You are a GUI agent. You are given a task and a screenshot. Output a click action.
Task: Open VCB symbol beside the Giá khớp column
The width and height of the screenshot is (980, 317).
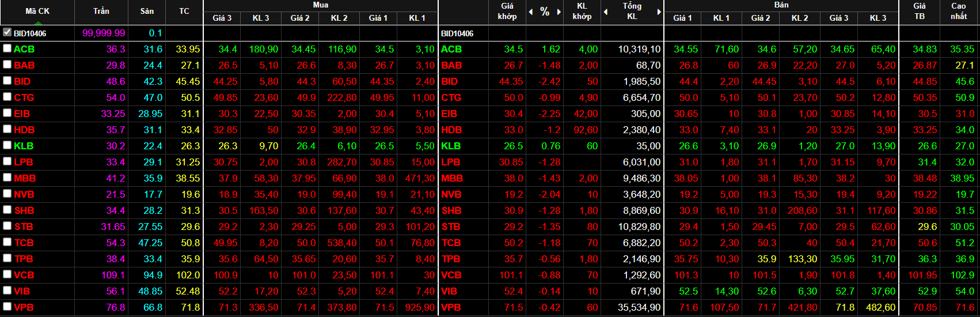tap(451, 275)
